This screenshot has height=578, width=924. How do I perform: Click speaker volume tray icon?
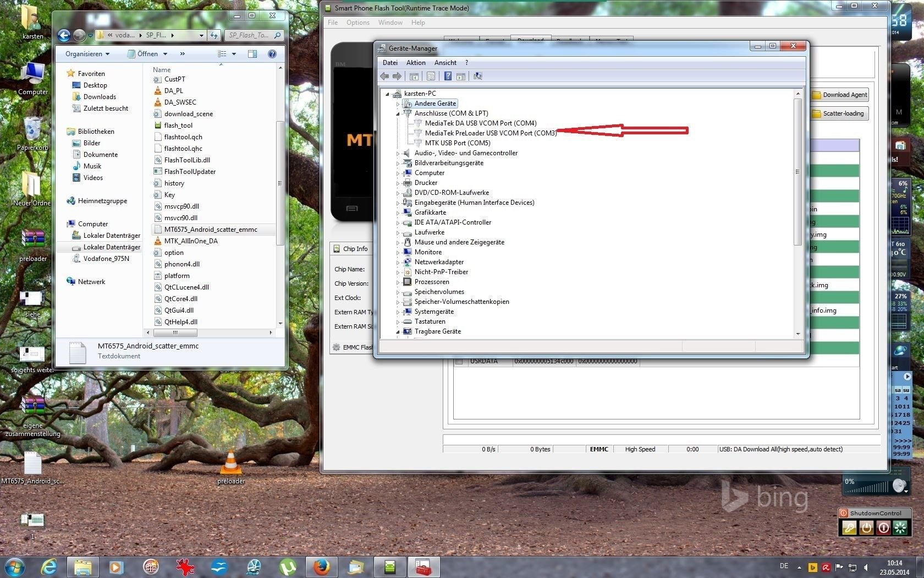click(x=866, y=567)
